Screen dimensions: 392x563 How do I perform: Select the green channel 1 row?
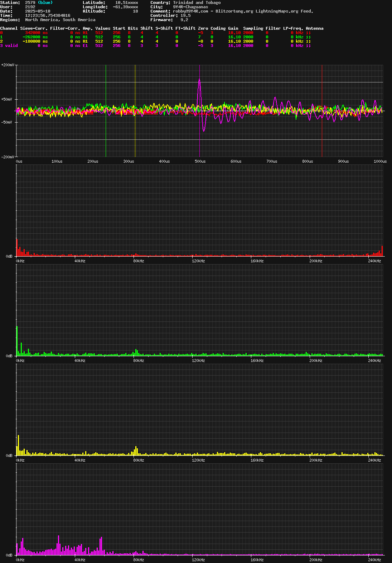pyautogui.click(x=1, y=37)
